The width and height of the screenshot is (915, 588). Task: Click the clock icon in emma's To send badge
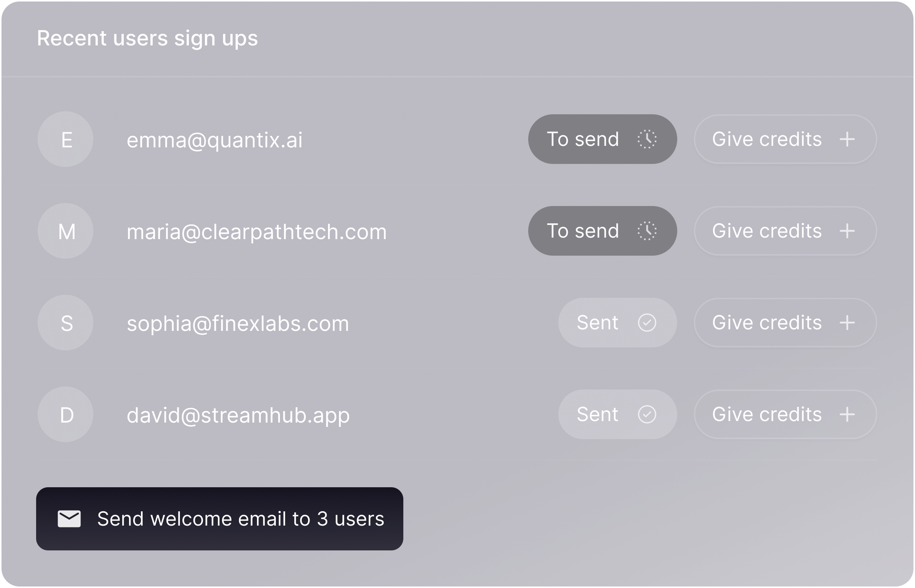tap(647, 139)
